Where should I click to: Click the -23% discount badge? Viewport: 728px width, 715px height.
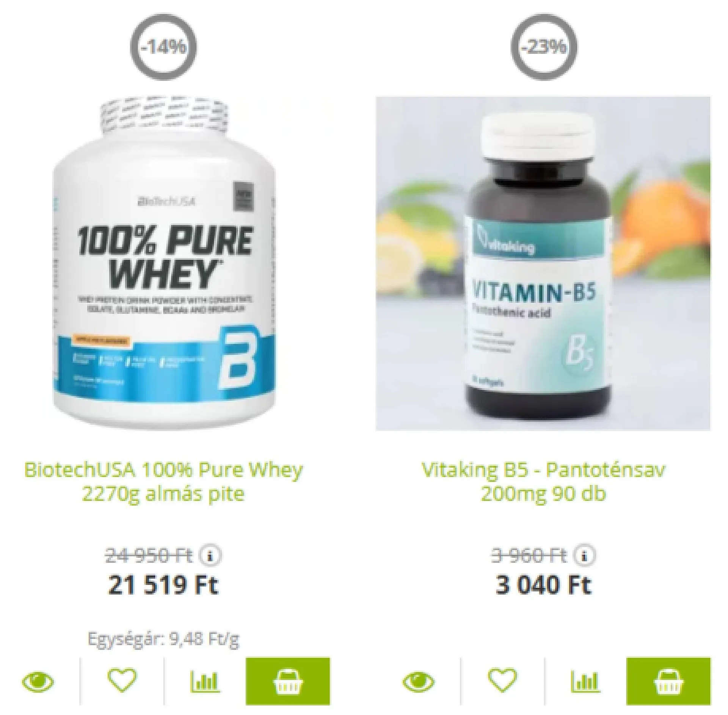click(x=544, y=47)
